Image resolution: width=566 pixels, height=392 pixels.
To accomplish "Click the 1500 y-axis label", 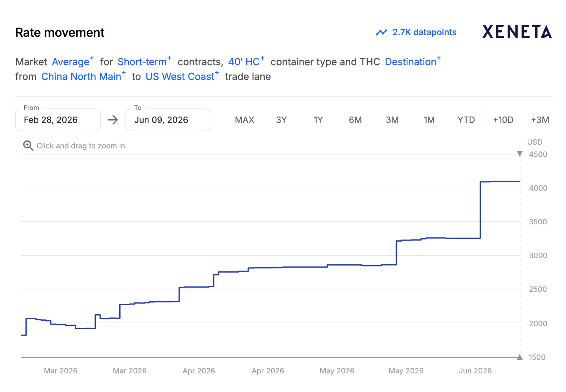I will [x=537, y=357].
